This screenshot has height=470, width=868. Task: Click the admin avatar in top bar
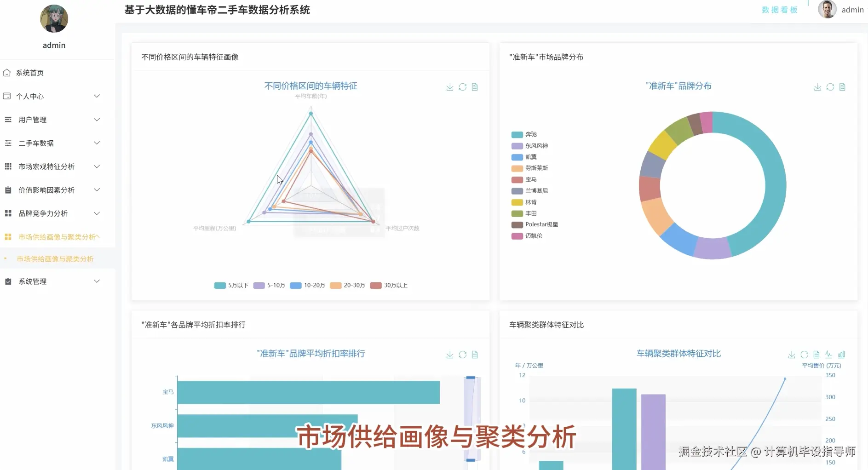coord(827,9)
